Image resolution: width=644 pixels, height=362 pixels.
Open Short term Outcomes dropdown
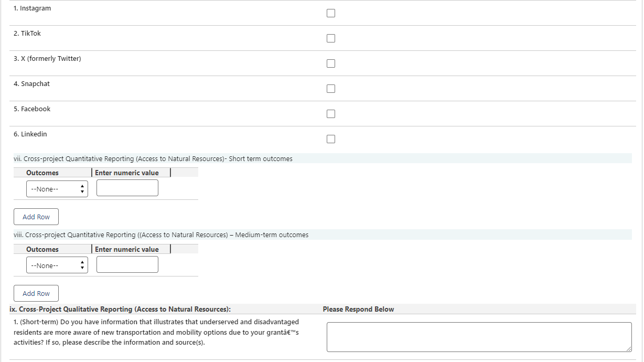pos(57,189)
